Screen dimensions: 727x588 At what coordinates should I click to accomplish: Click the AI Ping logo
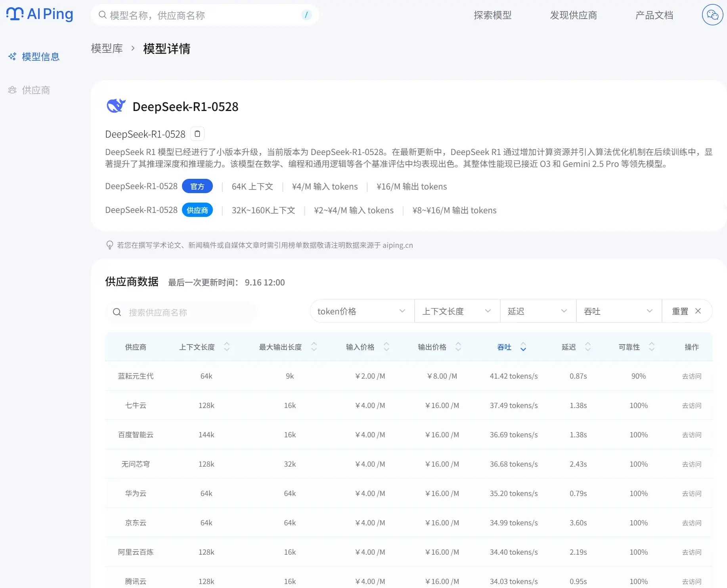(x=40, y=14)
